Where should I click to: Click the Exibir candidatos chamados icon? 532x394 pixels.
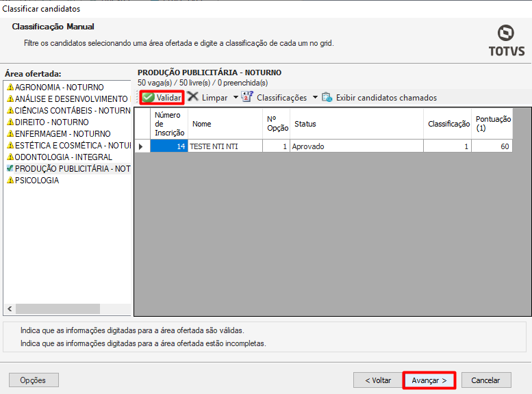327,97
